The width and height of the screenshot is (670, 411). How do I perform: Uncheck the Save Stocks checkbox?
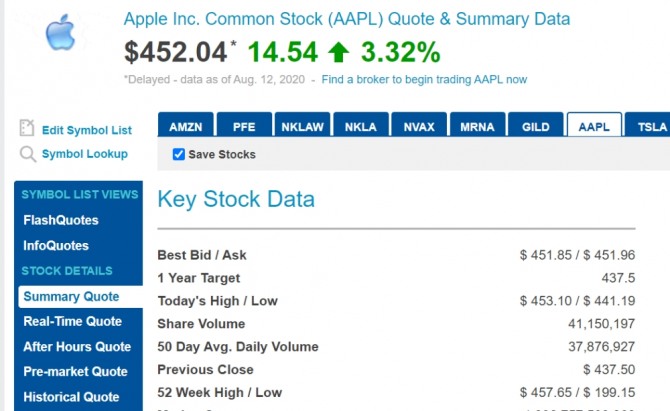click(x=179, y=154)
